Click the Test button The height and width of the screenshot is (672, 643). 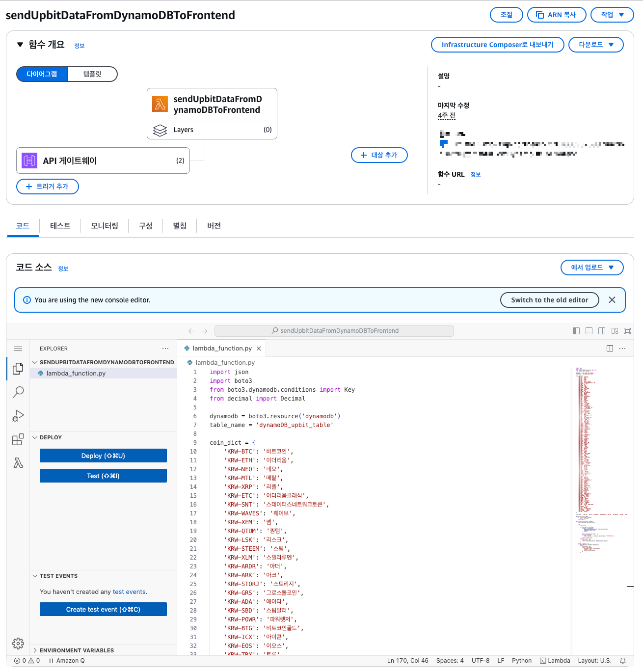click(x=103, y=476)
